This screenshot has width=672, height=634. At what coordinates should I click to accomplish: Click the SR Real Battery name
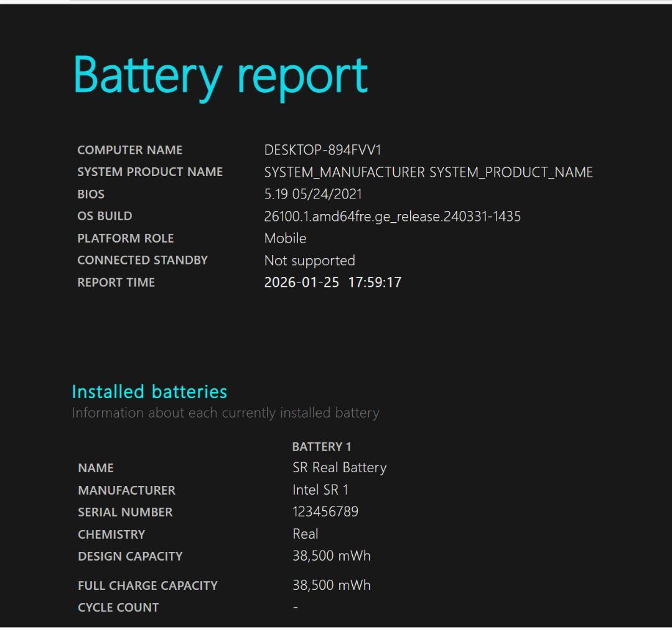[339, 468]
